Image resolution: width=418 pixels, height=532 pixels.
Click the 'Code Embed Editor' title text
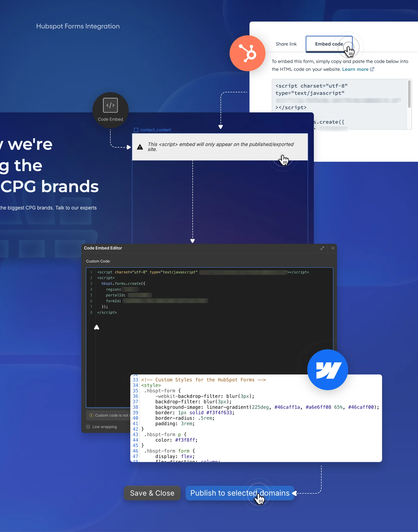tap(103, 248)
